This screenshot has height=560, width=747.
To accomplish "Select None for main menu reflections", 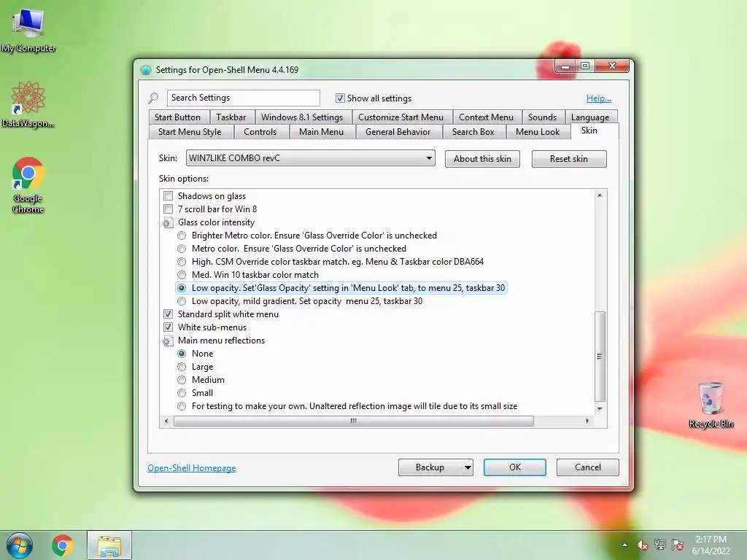I will tap(182, 354).
